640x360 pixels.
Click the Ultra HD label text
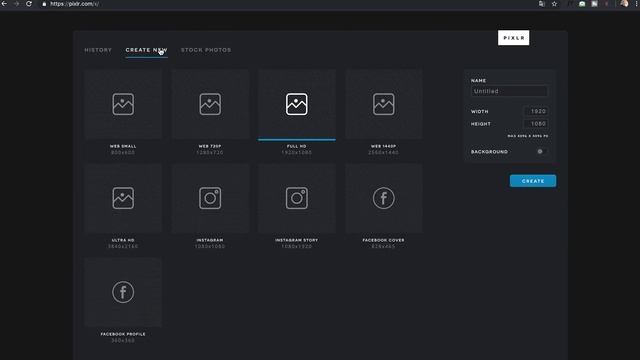pos(123,240)
